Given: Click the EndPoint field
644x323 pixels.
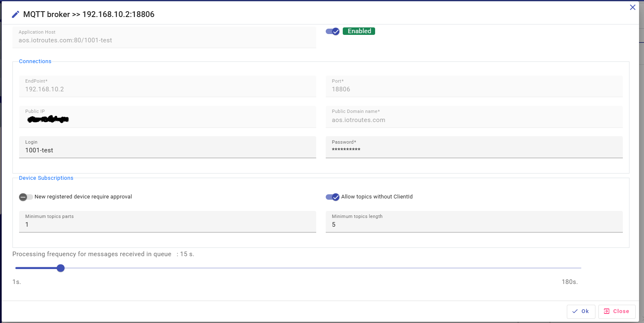Looking at the screenshot, I should point(167,89).
